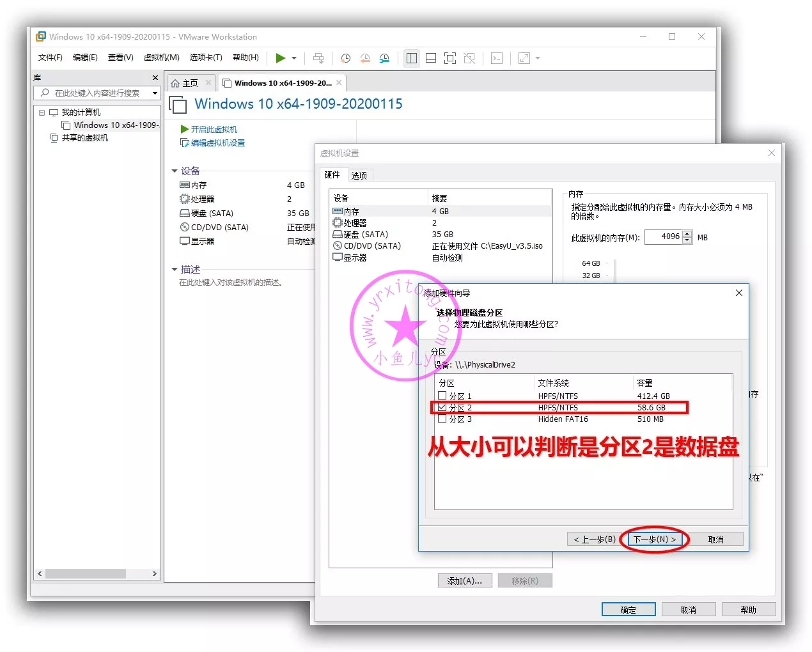Click the take snapshot clock icon

click(x=345, y=58)
